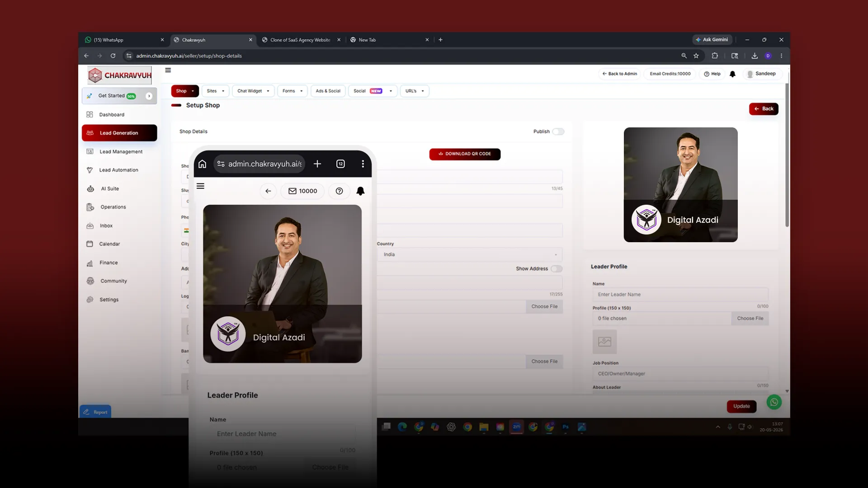
Task: Click the red Back button
Action: tap(764, 109)
